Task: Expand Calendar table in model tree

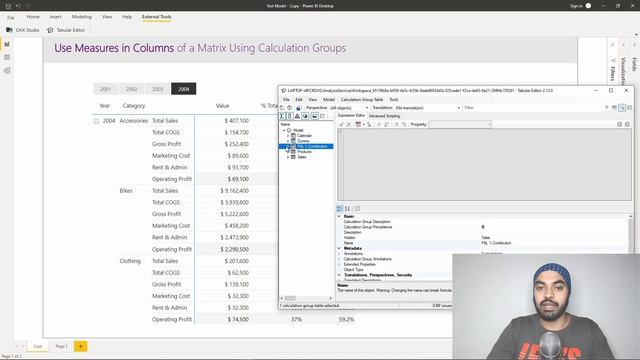Action: point(288,136)
